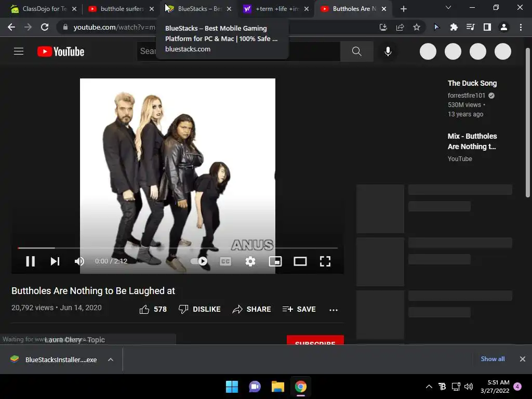The width and height of the screenshot is (532, 399).
Task: Expand BlueStacksInstaller download options arrow
Action: [x=111, y=360]
